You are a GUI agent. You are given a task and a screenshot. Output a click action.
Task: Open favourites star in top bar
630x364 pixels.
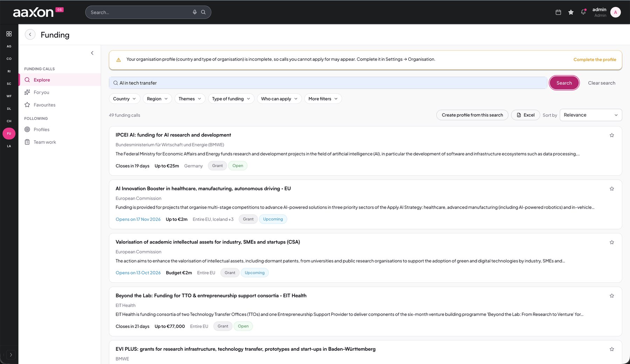click(571, 12)
